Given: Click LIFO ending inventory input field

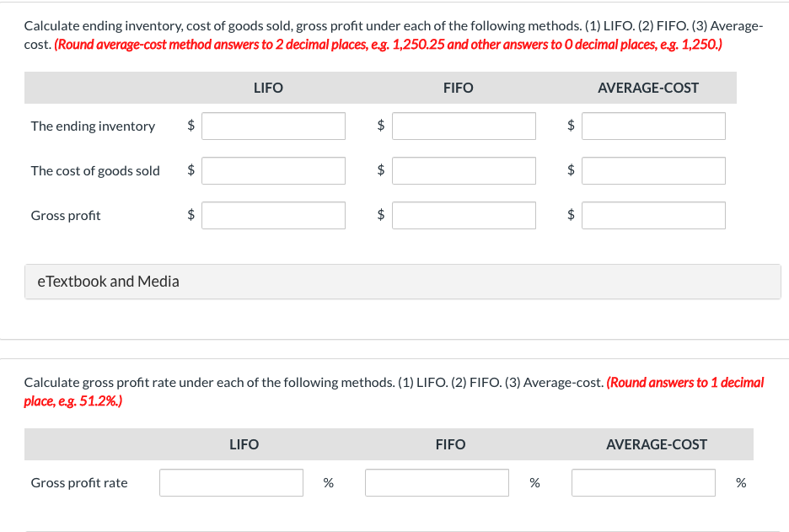Looking at the screenshot, I should click(x=273, y=126).
